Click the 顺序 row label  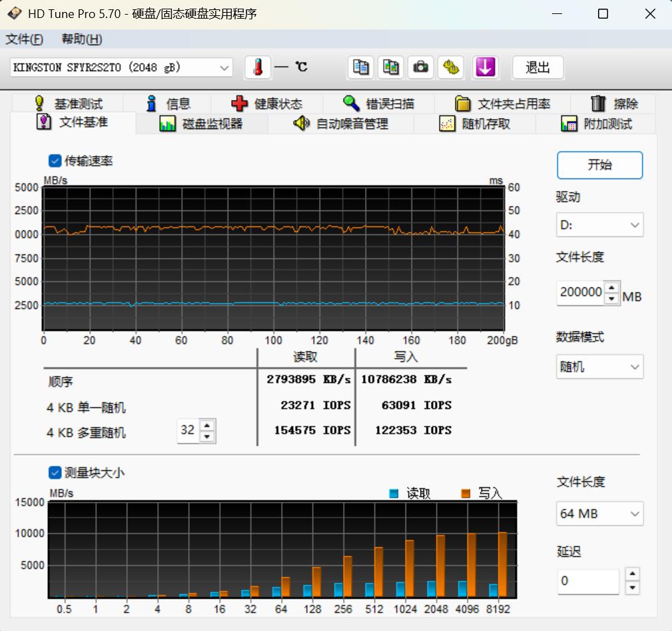[61, 382]
